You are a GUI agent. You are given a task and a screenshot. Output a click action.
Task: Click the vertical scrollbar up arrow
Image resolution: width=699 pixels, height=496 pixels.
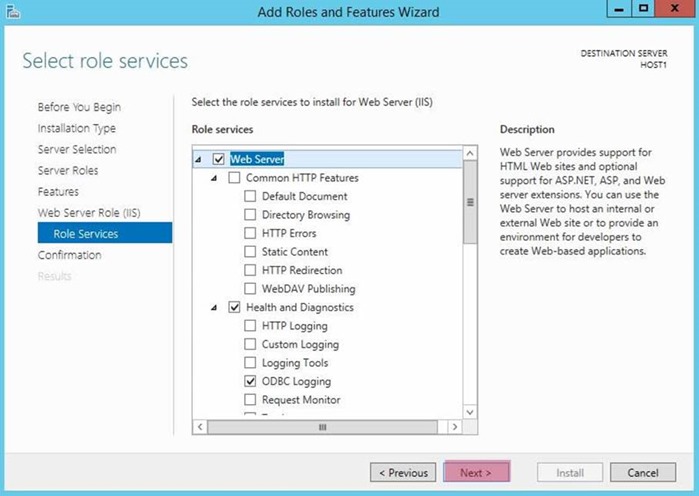470,153
